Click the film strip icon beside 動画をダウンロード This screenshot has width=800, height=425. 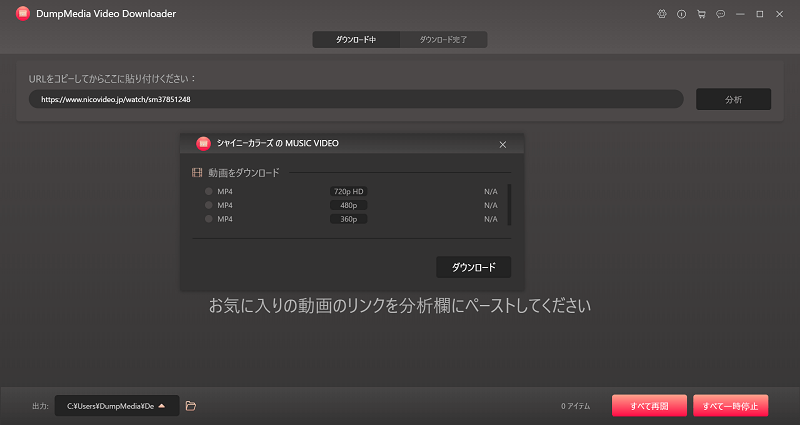click(197, 172)
